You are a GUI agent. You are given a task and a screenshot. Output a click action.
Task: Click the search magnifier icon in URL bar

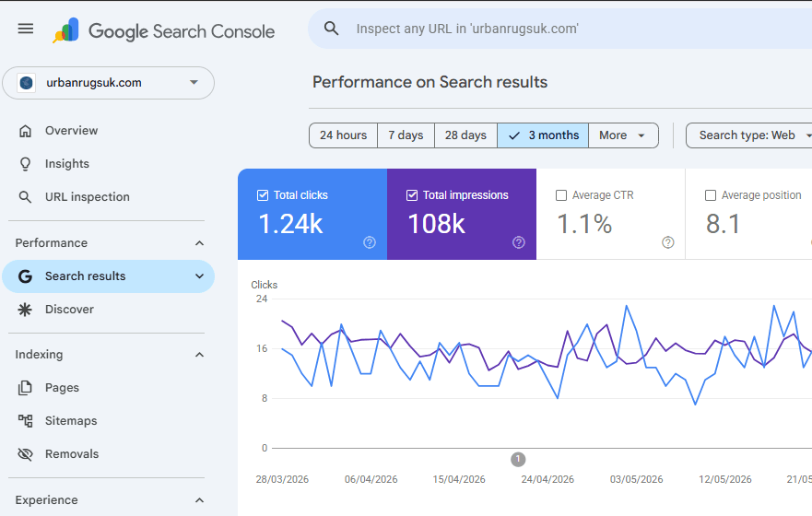[332, 29]
